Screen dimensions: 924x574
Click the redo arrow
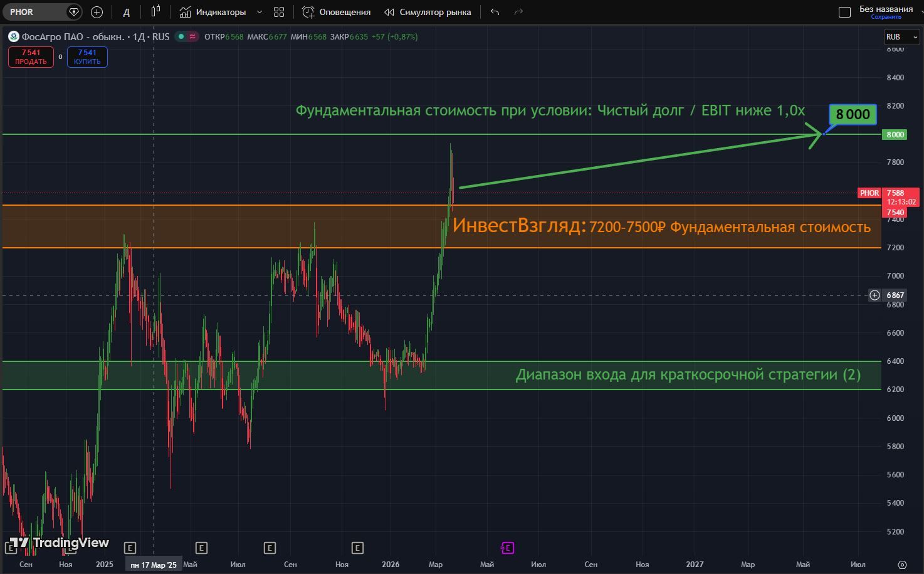pyautogui.click(x=518, y=12)
